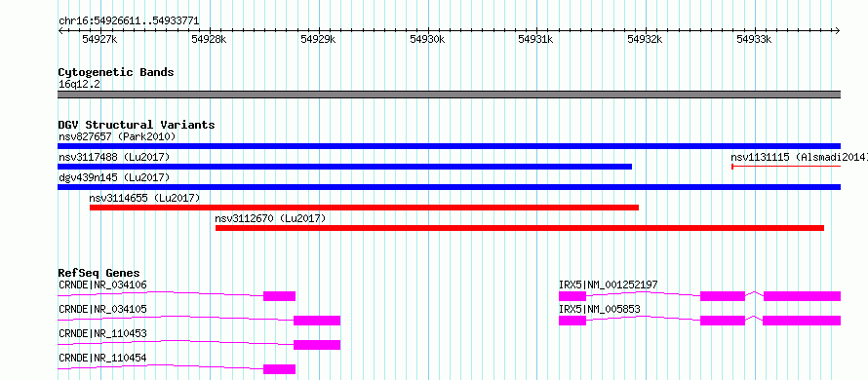Click the middle exon of IRX5|NM_001252197

click(x=723, y=296)
